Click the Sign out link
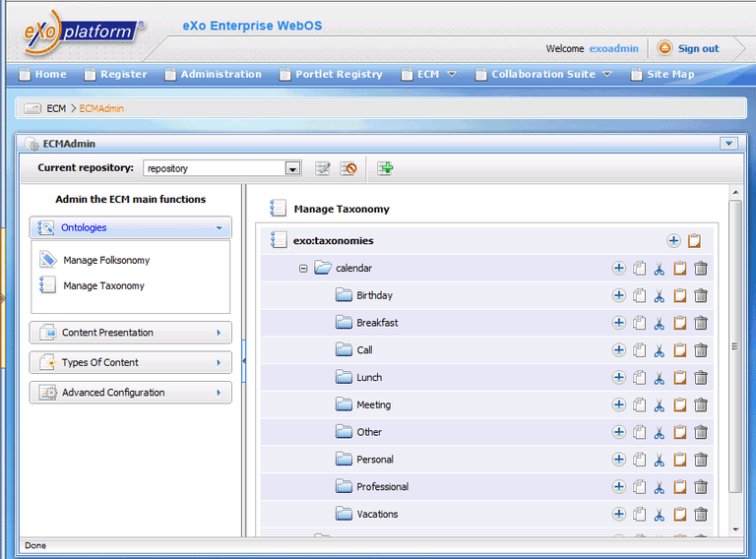Image resolution: width=756 pixels, height=559 pixels. pos(698,48)
